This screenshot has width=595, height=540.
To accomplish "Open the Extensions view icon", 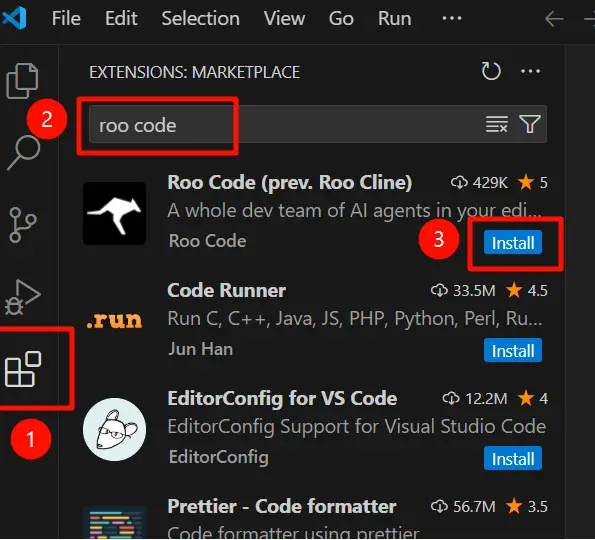I will click(23, 369).
